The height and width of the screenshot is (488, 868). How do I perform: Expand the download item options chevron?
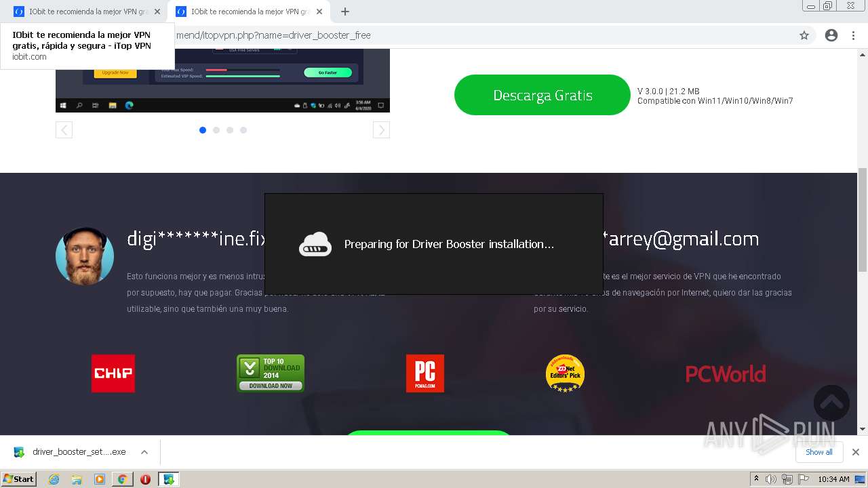tap(144, 452)
